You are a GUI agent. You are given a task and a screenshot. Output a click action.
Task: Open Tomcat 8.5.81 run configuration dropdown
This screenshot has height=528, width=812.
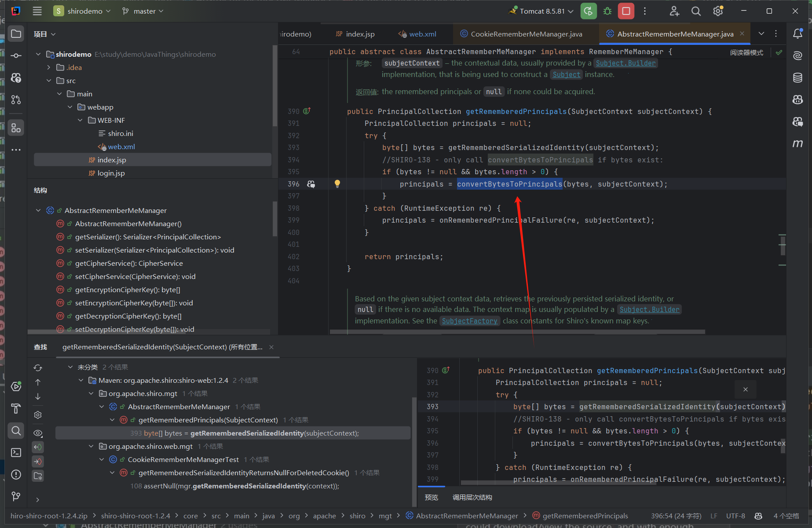[x=541, y=11]
